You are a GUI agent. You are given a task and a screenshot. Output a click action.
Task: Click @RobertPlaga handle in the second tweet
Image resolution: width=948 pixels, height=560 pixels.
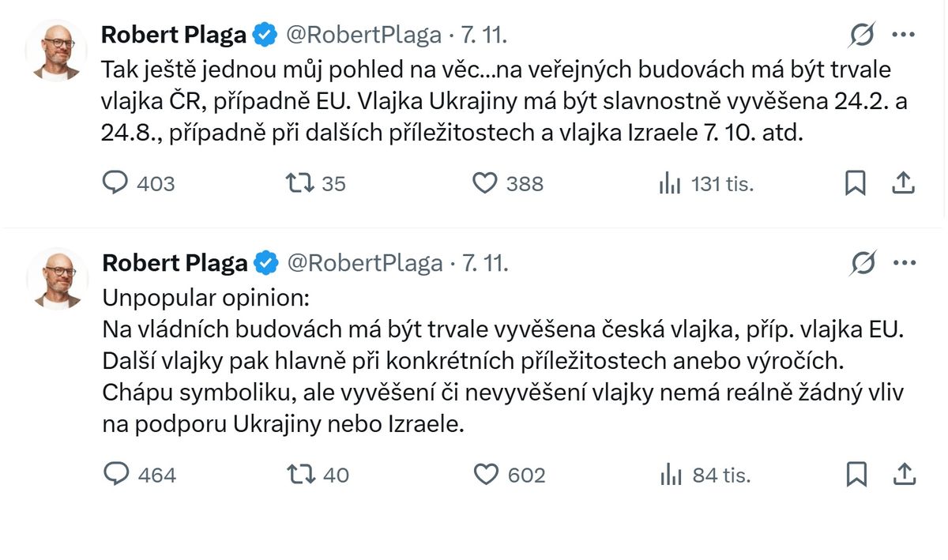pyautogui.click(x=364, y=263)
